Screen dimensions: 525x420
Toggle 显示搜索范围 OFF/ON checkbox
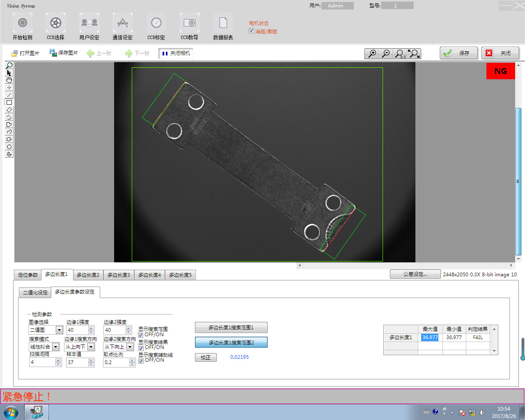pyautogui.click(x=141, y=335)
